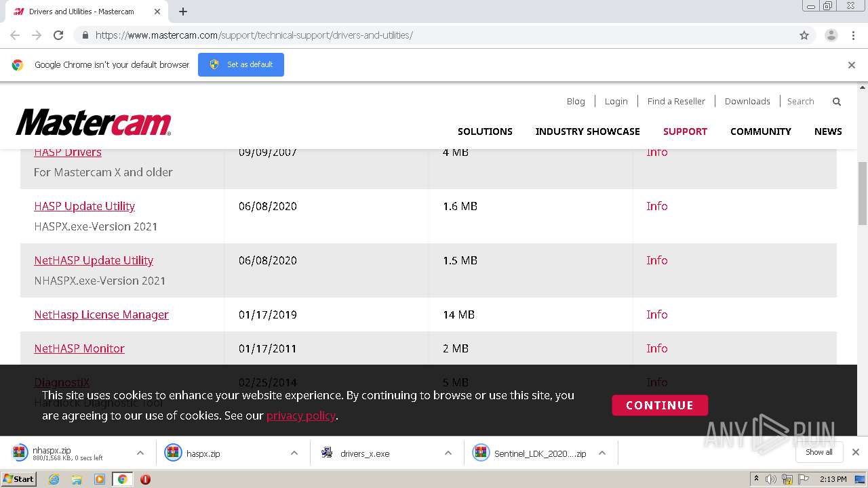Click the red Opera-like taskbar icon

[145, 479]
